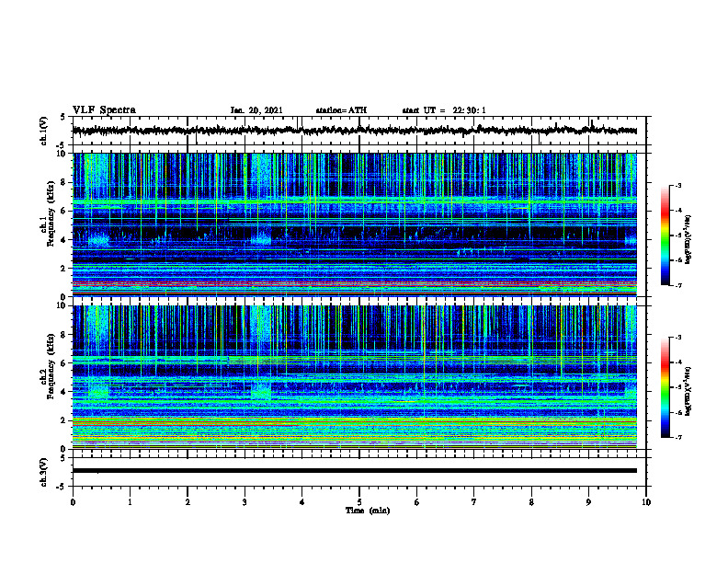This screenshot has width=728, height=563.
Task: Click the "VLF Spectra" title text
Action: point(104,110)
